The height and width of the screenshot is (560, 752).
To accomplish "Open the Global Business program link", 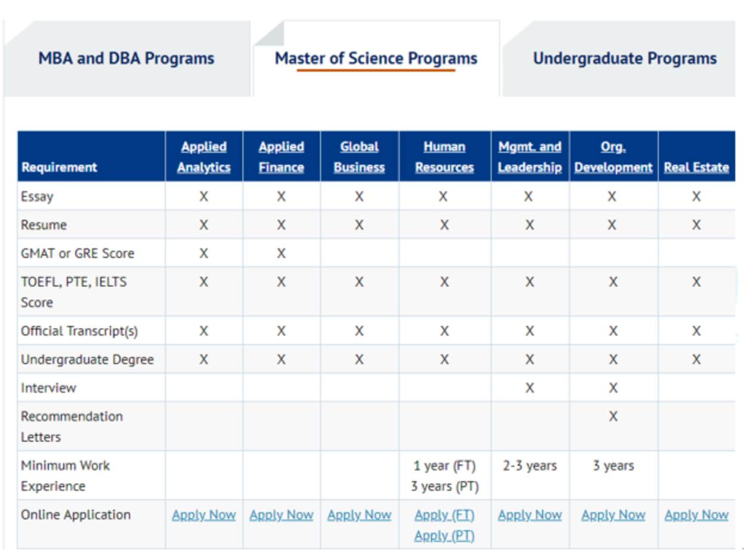I will [359, 157].
